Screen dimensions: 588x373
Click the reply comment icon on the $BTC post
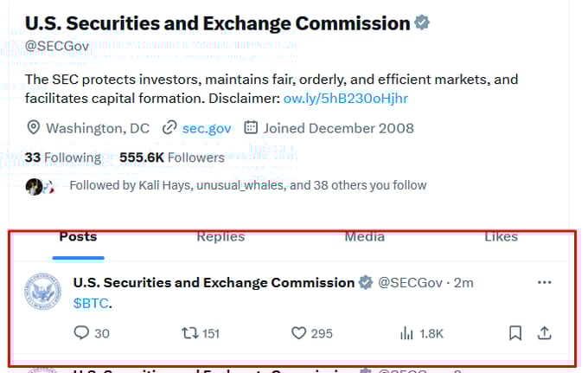pos(82,333)
